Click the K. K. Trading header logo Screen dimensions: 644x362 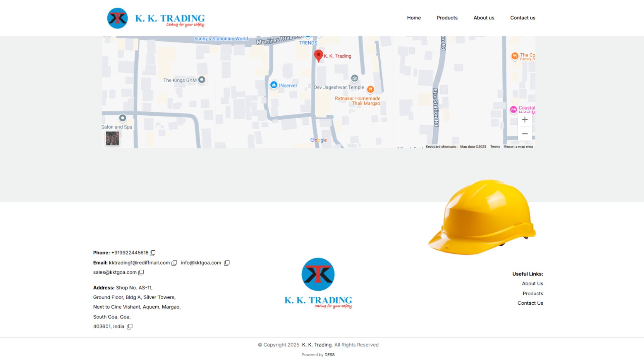click(156, 18)
